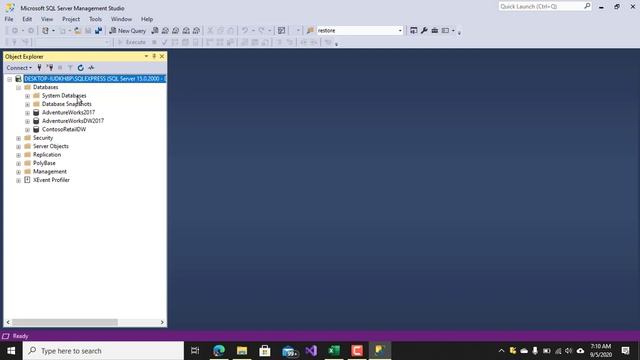Click the Properties wrench icon
The image size is (640, 360).
coord(424,31)
